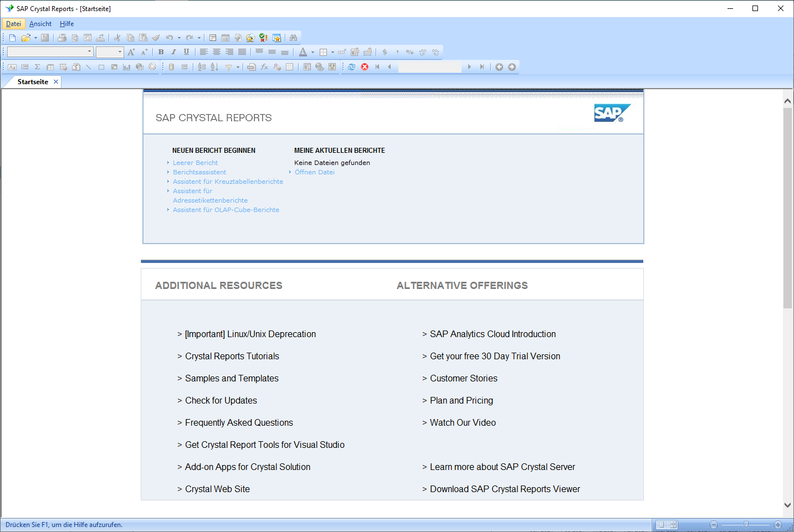Toggle Italic text formatting
The height and width of the screenshot is (532, 794).
pos(173,52)
